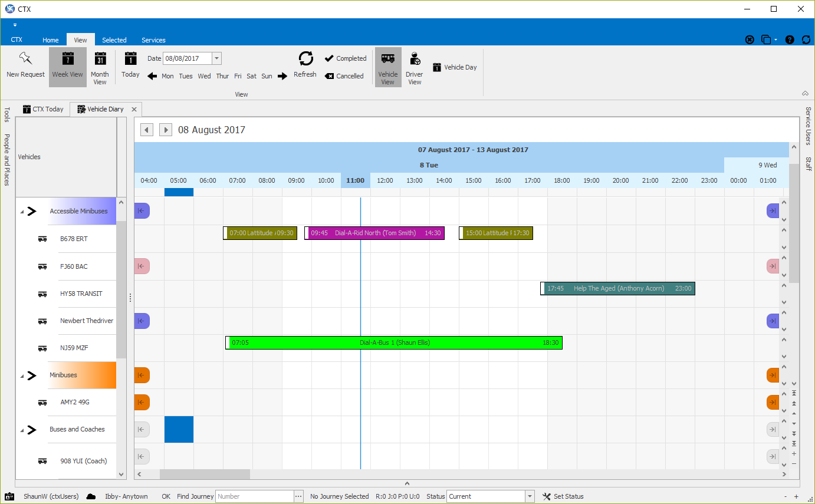815x504 pixels.
Task: Click purple previous-appointment arrow on Accessible Minibuses row
Action: 142,211
